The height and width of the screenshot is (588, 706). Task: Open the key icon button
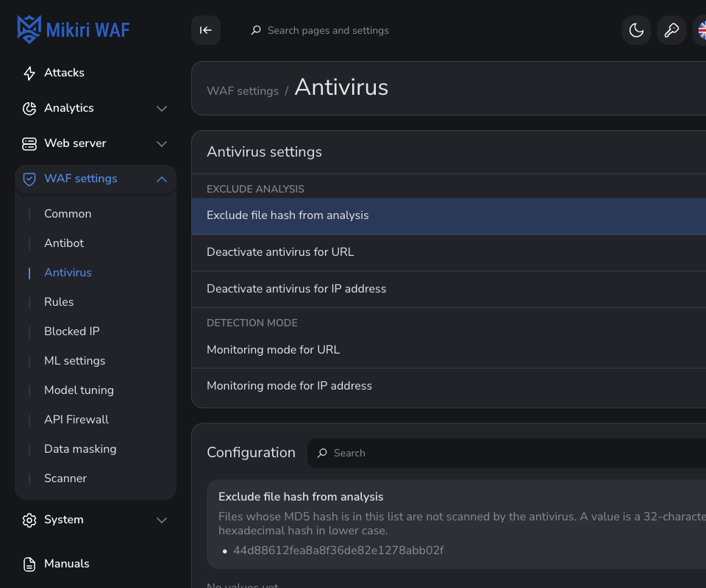(x=671, y=30)
